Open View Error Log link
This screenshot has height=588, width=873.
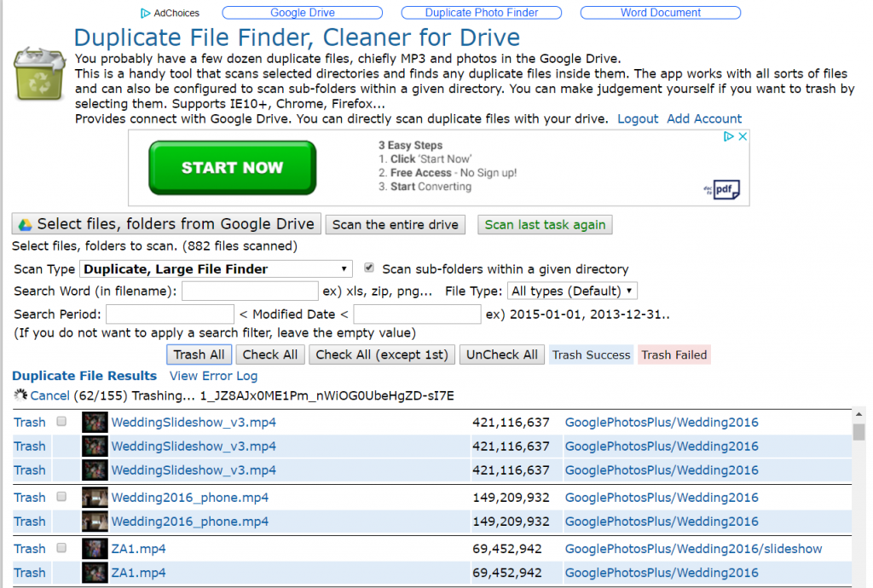(213, 376)
